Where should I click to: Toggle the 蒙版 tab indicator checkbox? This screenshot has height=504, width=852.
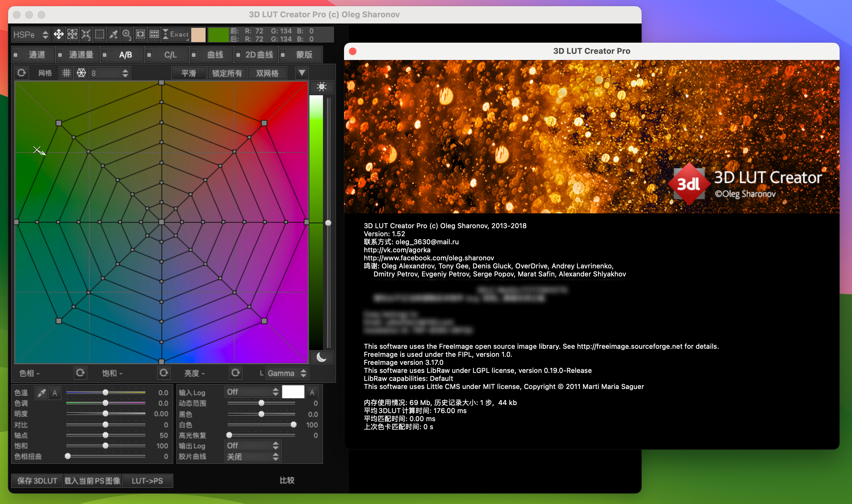coord(283,54)
